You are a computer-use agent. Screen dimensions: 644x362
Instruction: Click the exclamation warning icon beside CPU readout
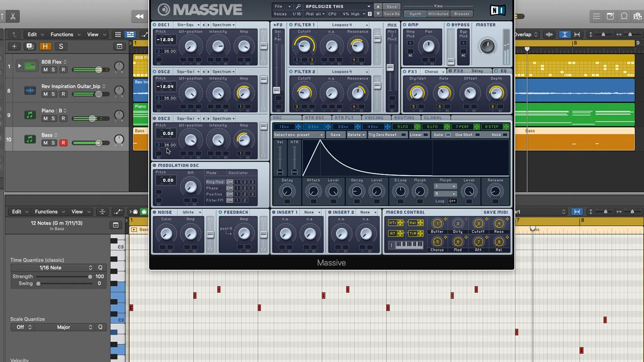click(x=369, y=14)
